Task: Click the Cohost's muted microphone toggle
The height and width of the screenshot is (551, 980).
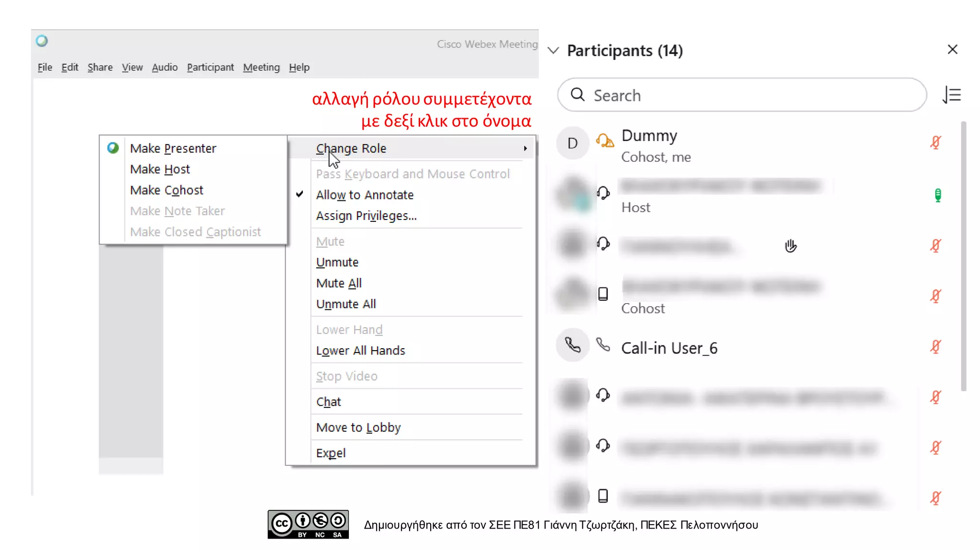Action: pos(935,296)
